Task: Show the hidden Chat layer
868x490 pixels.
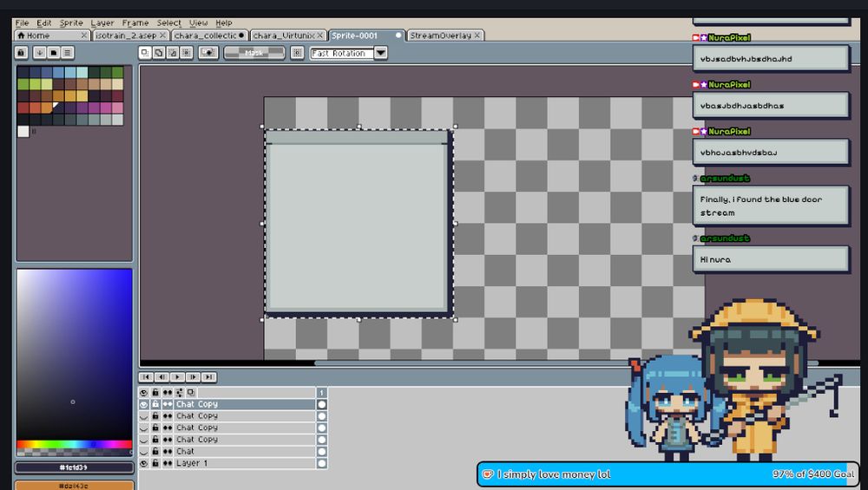Action: [144, 452]
